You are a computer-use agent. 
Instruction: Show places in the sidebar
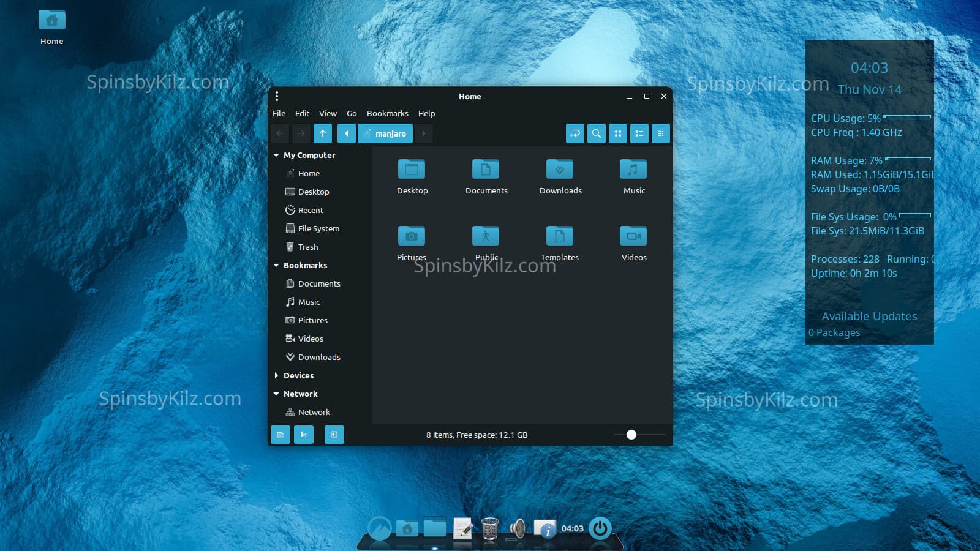[280, 435]
